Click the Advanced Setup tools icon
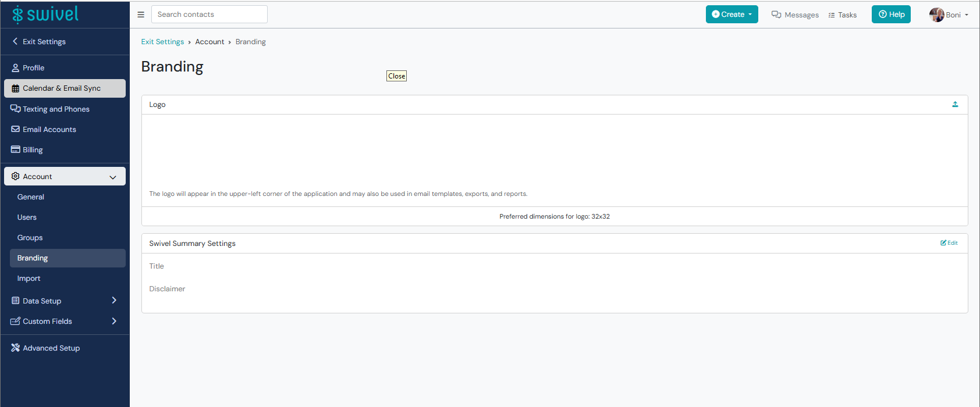 (16, 348)
